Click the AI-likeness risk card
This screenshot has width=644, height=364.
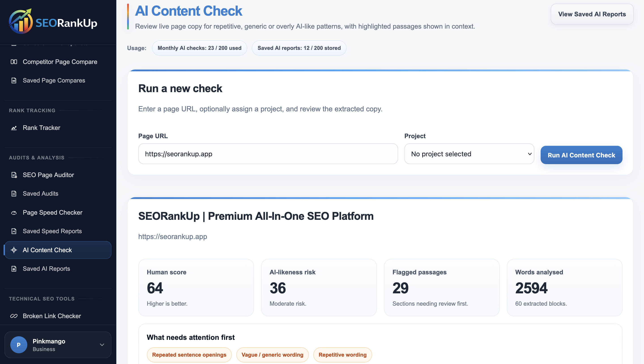pos(319,288)
